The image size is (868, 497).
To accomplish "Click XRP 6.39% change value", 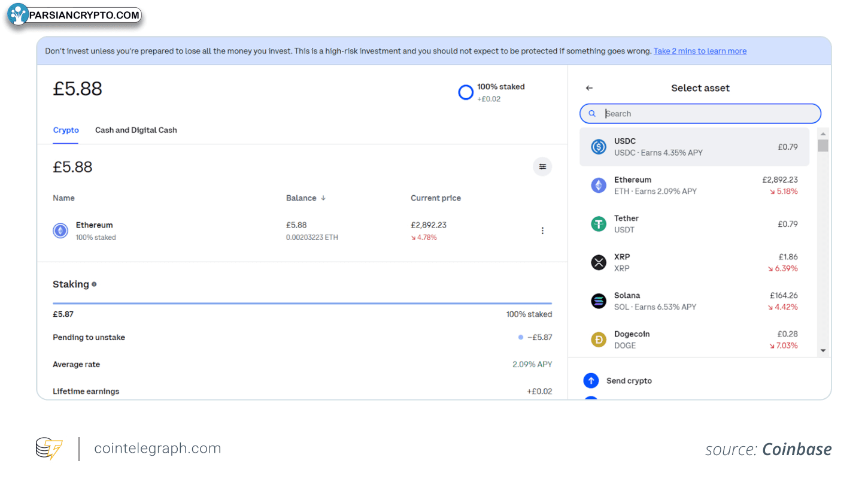I will tap(783, 268).
